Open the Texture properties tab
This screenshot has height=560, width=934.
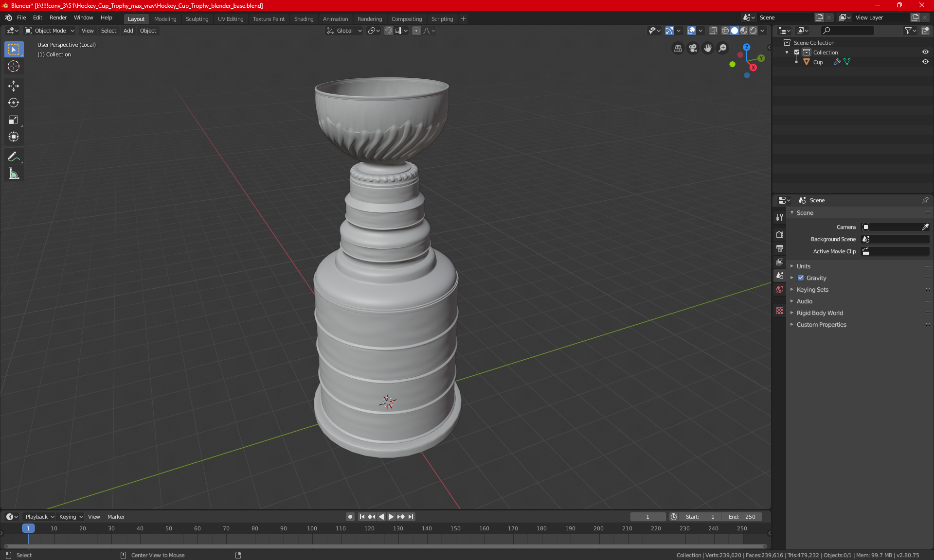780,311
